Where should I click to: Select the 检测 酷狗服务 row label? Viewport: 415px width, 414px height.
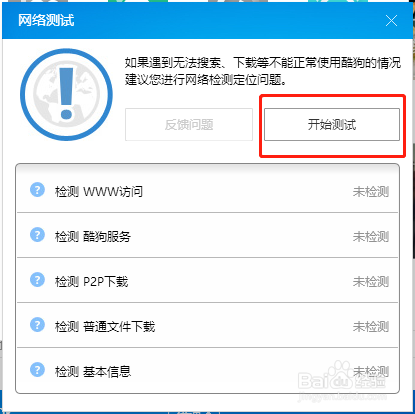(x=93, y=236)
